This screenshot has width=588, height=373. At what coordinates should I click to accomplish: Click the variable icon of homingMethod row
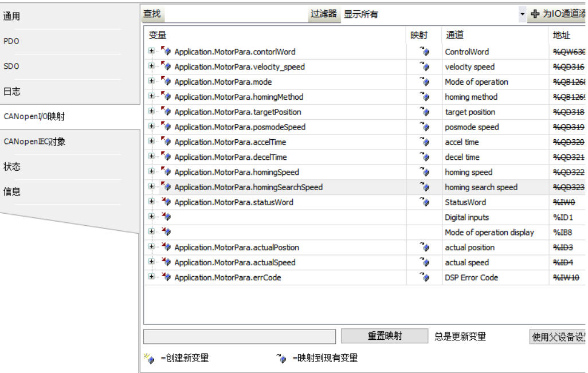coord(166,96)
